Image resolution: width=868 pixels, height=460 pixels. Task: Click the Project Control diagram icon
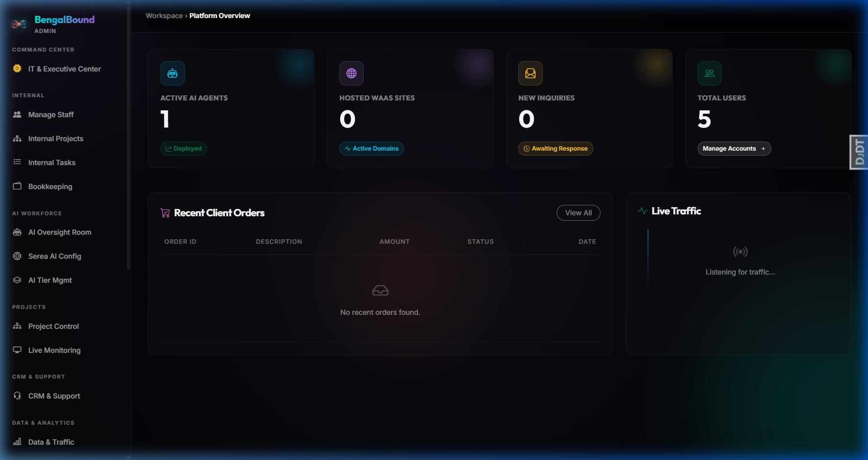pyautogui.click(x=17, y=326)
